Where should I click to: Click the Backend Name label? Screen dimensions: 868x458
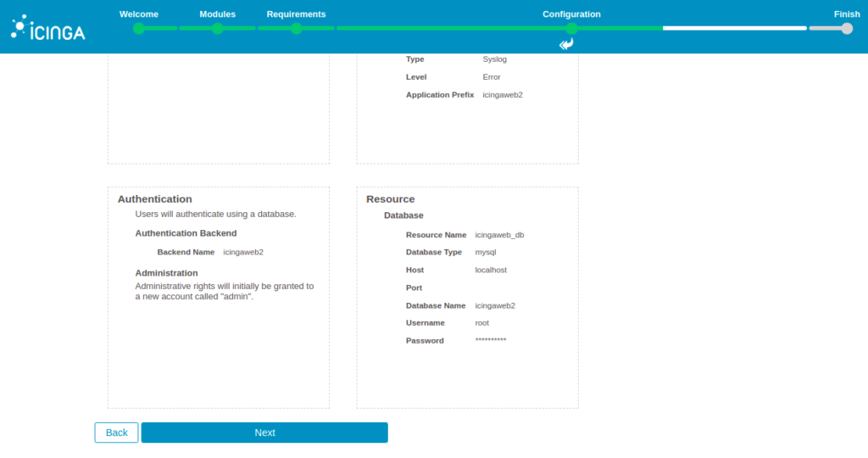(x=186, y=252)
